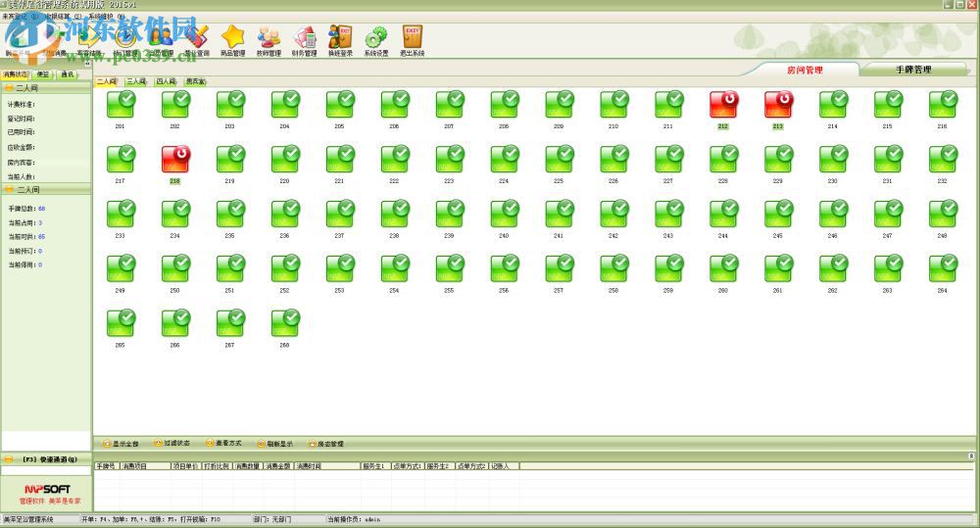Click 消费项目 column header
Viewport: 980px width, 528px height.
tap(145, 466)
